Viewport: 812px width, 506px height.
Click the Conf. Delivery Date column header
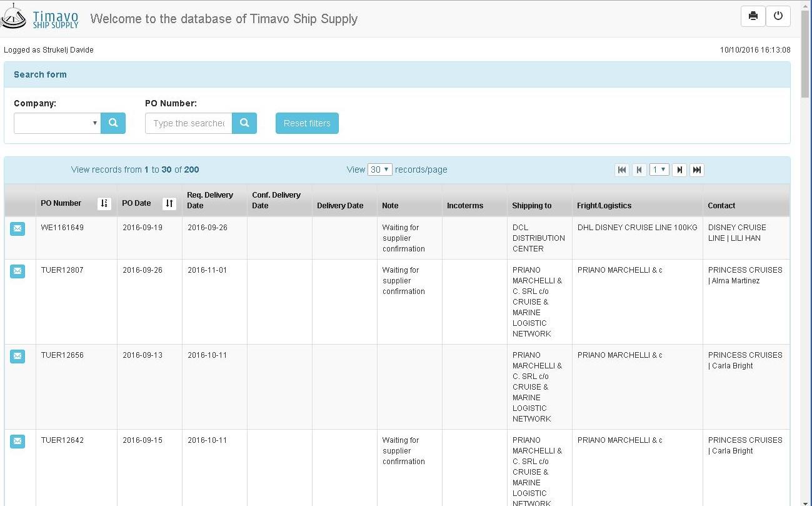[279, 200]
